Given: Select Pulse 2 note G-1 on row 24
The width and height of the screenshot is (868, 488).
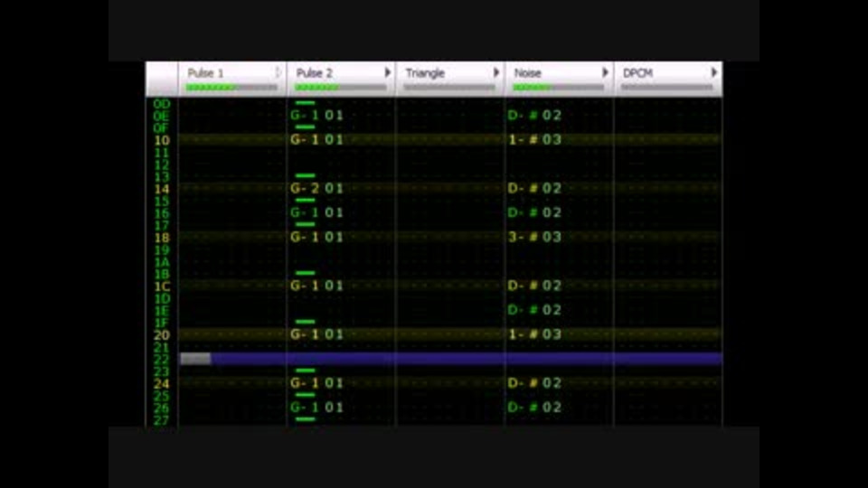Looking at the screenshot, I should coord(316,383).
